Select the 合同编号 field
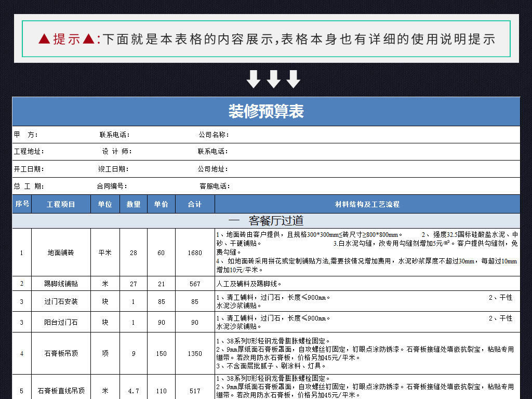The height and width of the screenshot is (399, 532). coord(112,186)
